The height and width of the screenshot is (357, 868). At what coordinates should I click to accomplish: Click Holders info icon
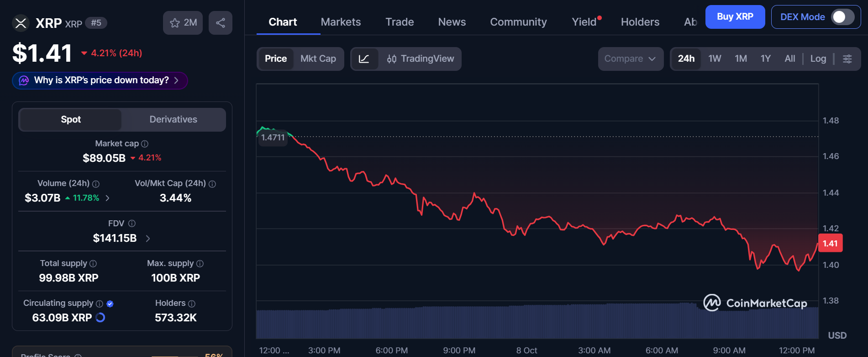tap(192, 304)
